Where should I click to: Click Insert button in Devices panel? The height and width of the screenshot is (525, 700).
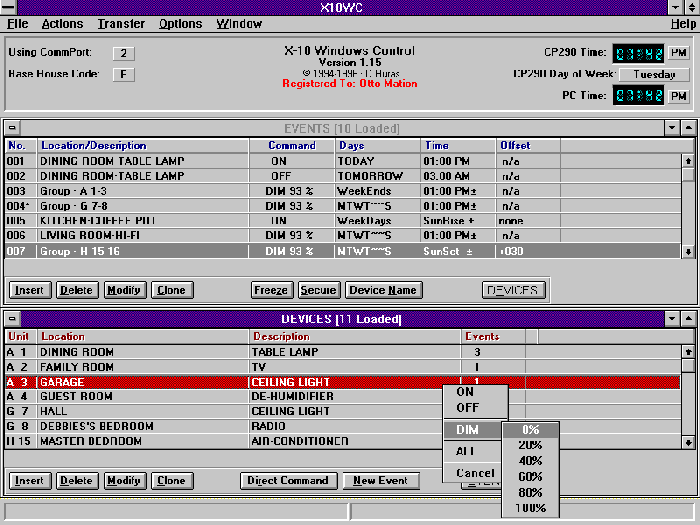pos(30,481)
